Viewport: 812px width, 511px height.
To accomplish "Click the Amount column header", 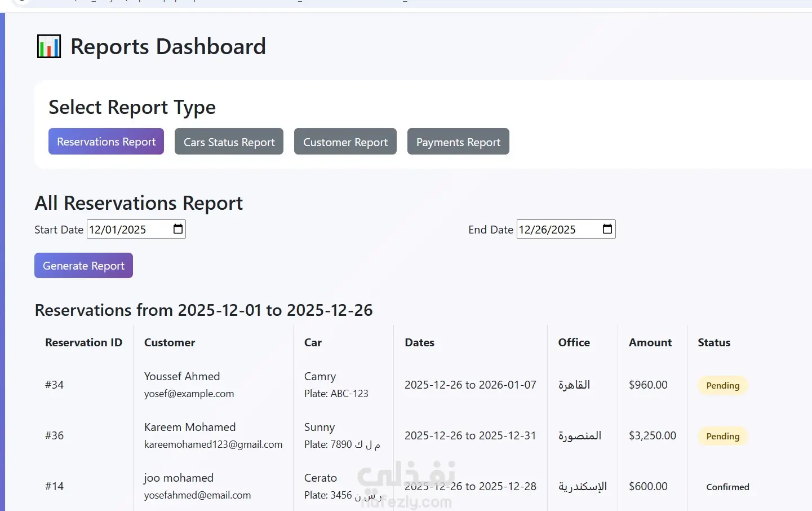I will click(650, 342).
